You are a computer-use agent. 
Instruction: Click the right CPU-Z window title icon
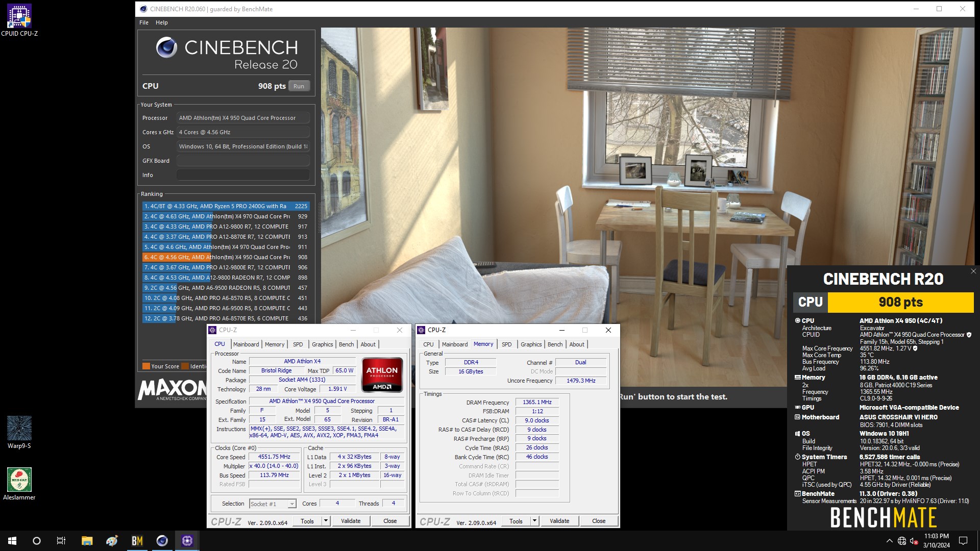point(421,330)
